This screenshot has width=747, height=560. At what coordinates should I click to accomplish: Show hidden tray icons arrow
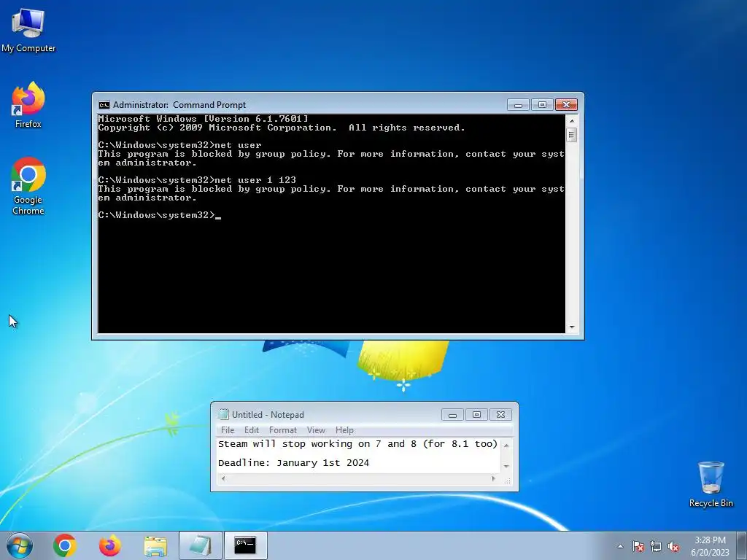click(x=620, y=546)
